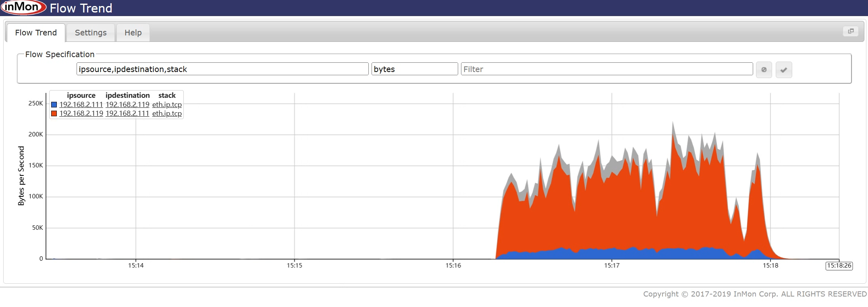868x307 pixels.
Task: Click ipsource 192.168.2.111 in blue legend row
Action: coord(81,105)
